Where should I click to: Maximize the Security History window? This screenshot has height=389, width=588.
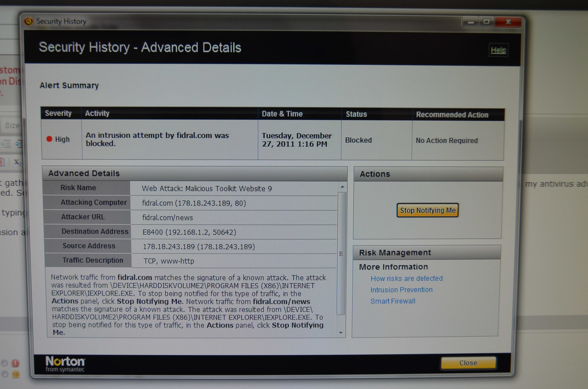coord(486,22)
